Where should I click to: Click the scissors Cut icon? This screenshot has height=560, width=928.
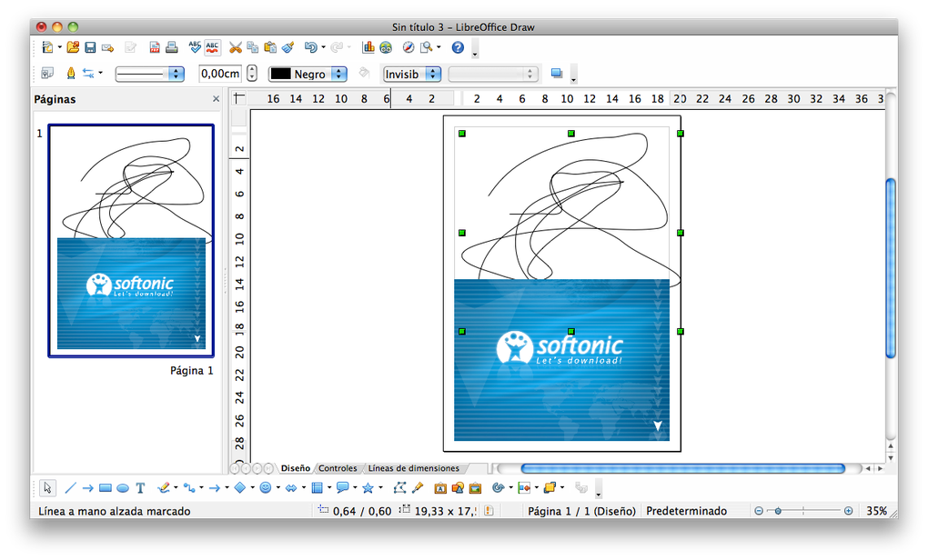pyautogui.click(x=236, y=47)
